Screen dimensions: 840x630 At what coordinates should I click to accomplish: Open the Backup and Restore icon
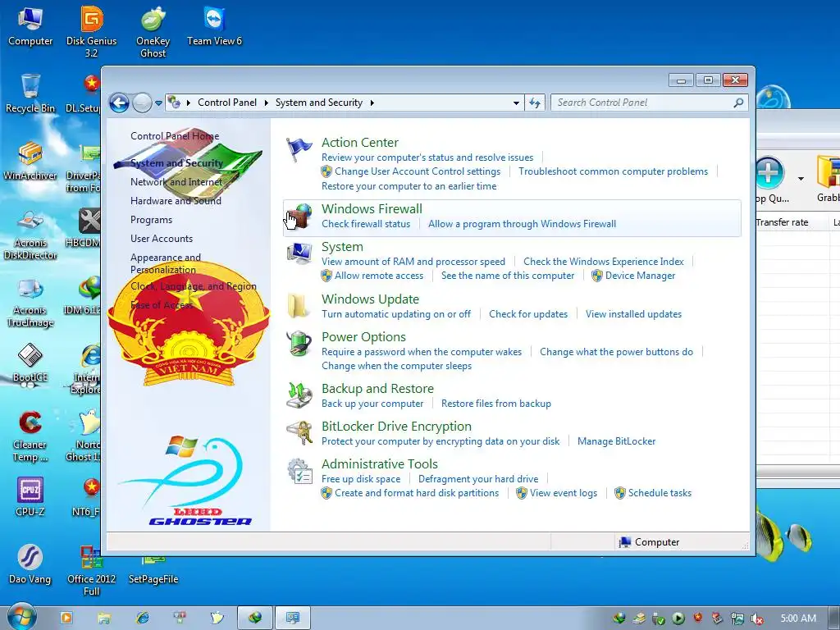[x=299, y=395]
